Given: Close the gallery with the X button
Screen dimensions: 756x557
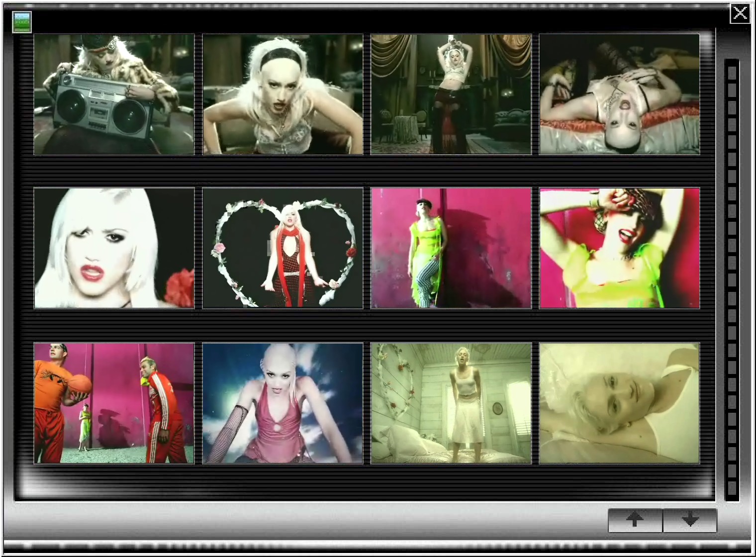Looking at the screenshot, I should [740, 13].
